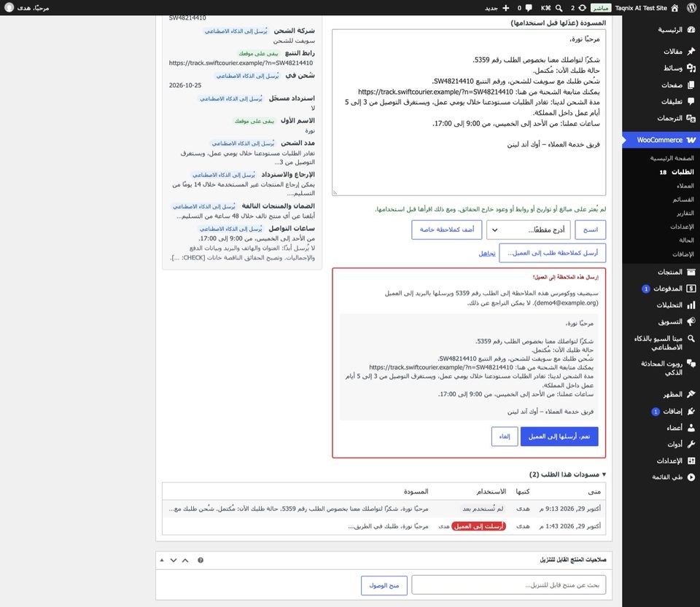This screenshot has width=700, height=607.
Task: Click the date 2026-10-25
Action: point(185,85)
